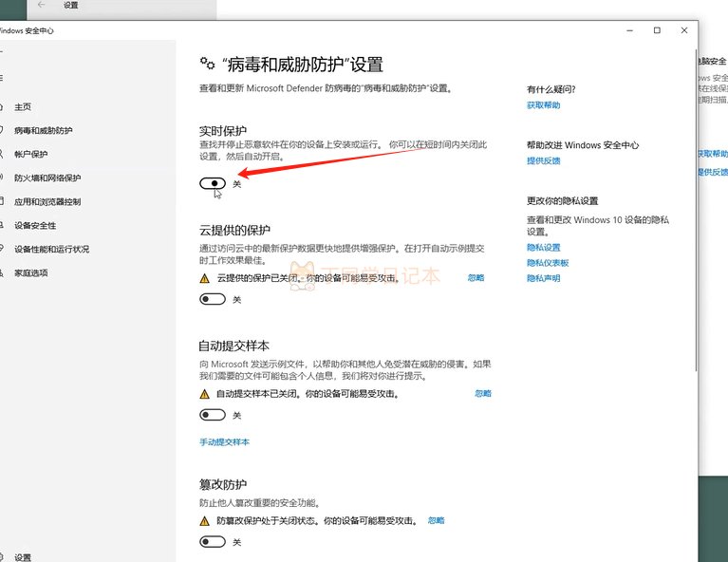Image resolution: width=728 pixels, height=562 pixels.
Task: Open 防火墙和网络保护 in the sidebar
Action: [47, 178]
